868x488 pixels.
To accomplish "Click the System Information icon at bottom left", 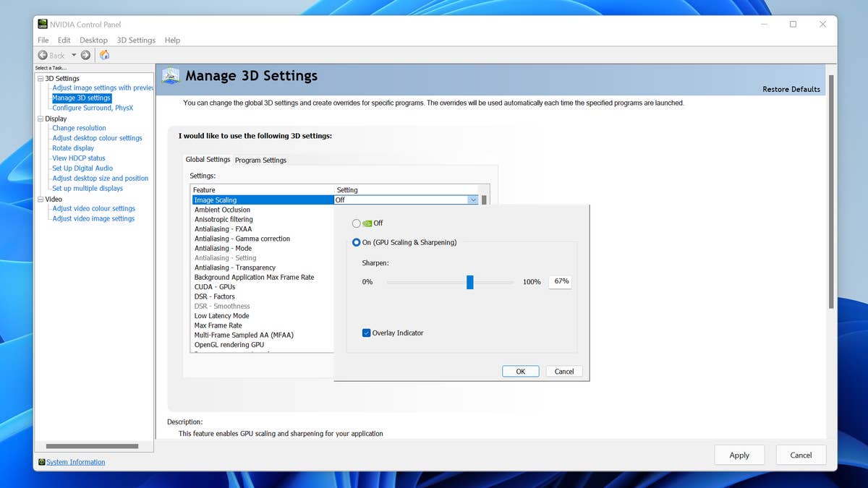I will (x=41, y=461).
